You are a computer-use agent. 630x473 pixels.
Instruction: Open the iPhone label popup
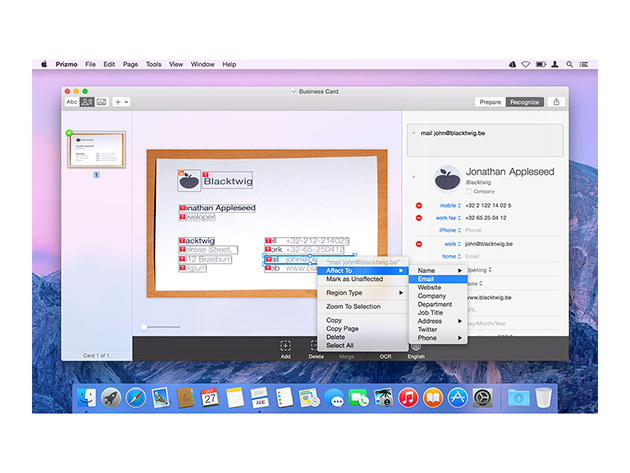449,230
